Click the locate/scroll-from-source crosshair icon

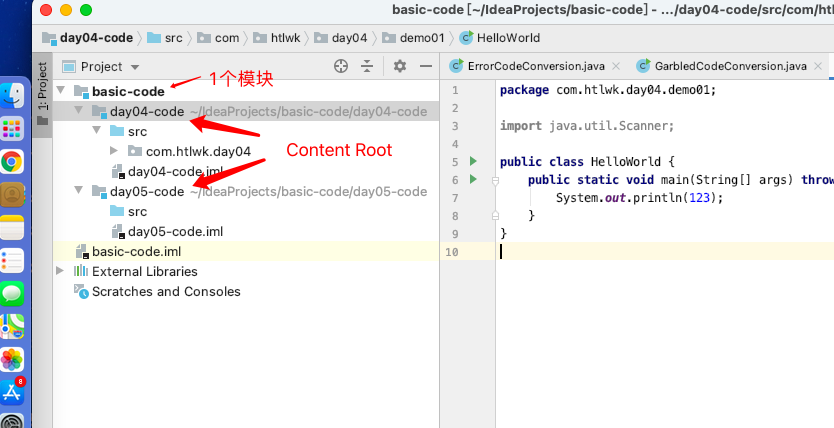(x=341, y=66)
